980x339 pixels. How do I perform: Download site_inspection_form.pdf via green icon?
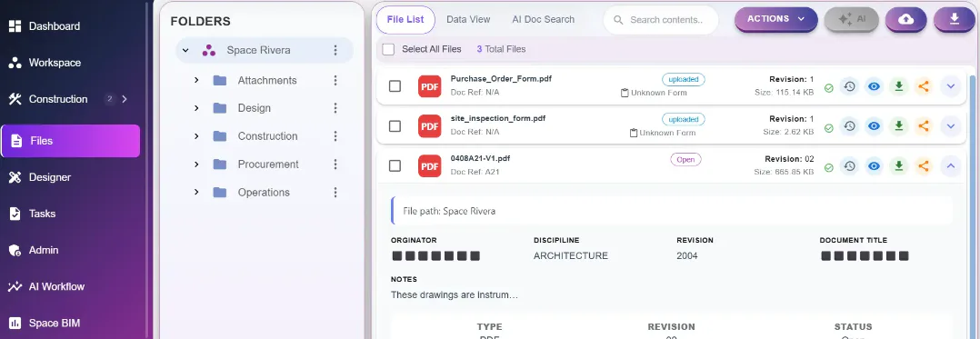coord(899,126)
